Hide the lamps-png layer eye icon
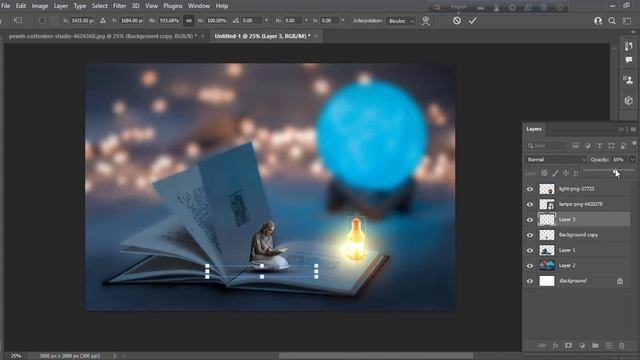This screenshot has width=640, height=360. point(530,204)
